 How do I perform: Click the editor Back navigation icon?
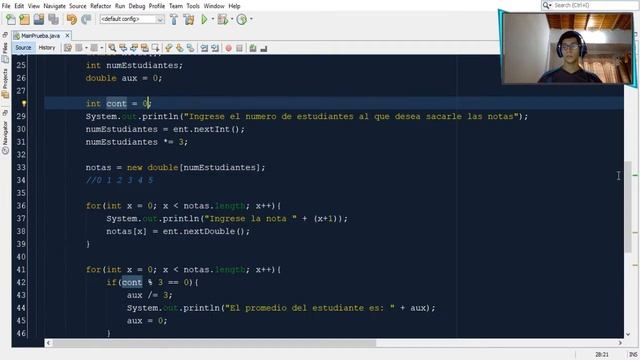click(79, 48)
